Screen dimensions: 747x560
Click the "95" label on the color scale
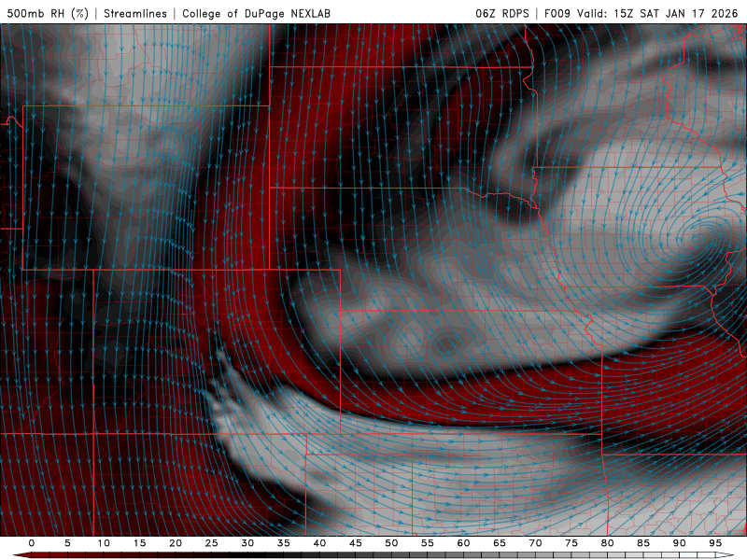click(x=715, y=543)
